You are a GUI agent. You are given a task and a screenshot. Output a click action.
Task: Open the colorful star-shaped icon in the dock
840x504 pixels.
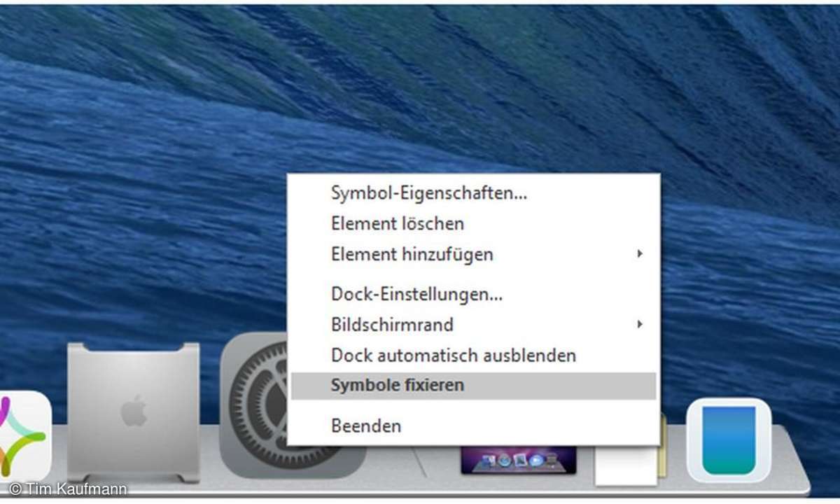25,437
